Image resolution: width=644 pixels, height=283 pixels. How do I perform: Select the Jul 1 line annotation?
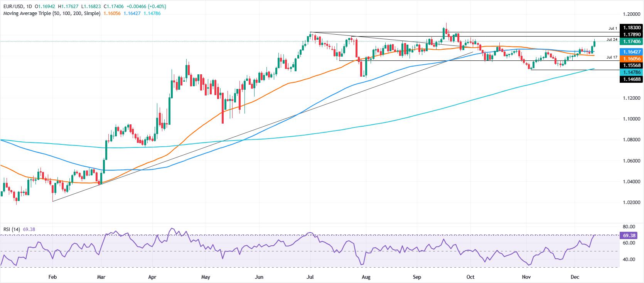[x=613, y=28]
